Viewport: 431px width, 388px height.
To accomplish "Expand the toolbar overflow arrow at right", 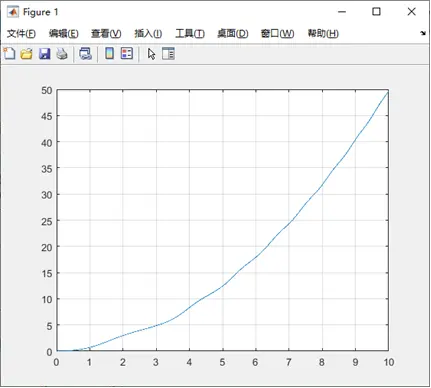I will point(423,33).
